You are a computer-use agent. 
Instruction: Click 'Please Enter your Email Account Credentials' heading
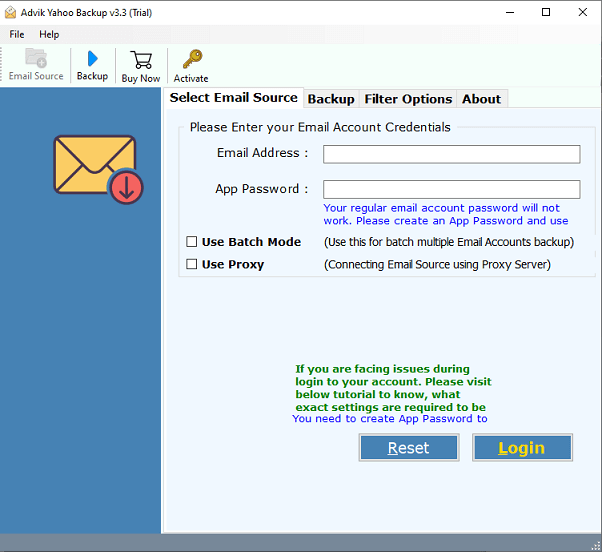[x=320, y=127]
